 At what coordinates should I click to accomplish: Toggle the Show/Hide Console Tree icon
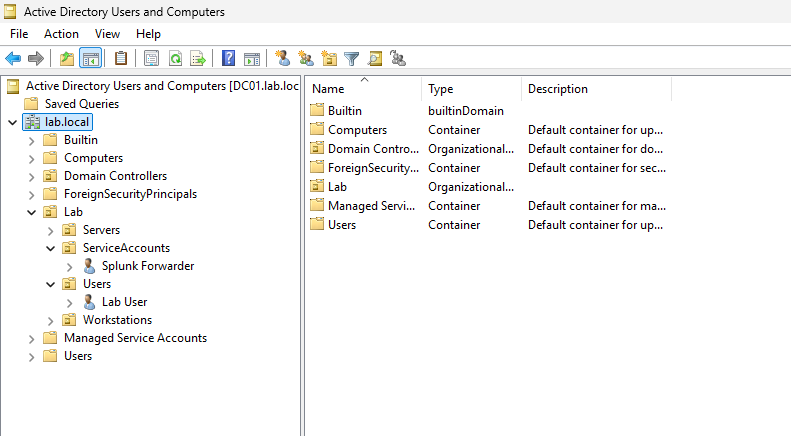coord(91,59)
